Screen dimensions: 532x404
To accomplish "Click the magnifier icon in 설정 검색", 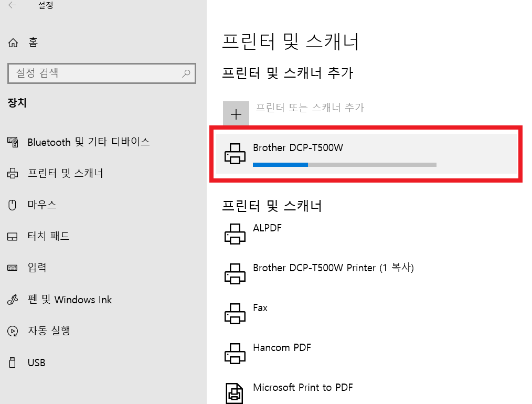I will 186,73.
